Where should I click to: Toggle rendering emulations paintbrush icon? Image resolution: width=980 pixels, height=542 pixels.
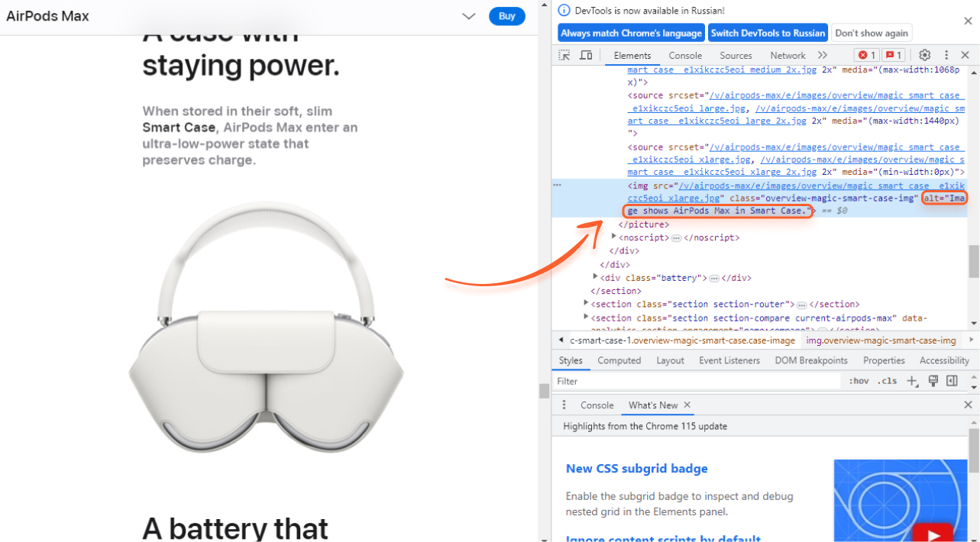[933, 381]
